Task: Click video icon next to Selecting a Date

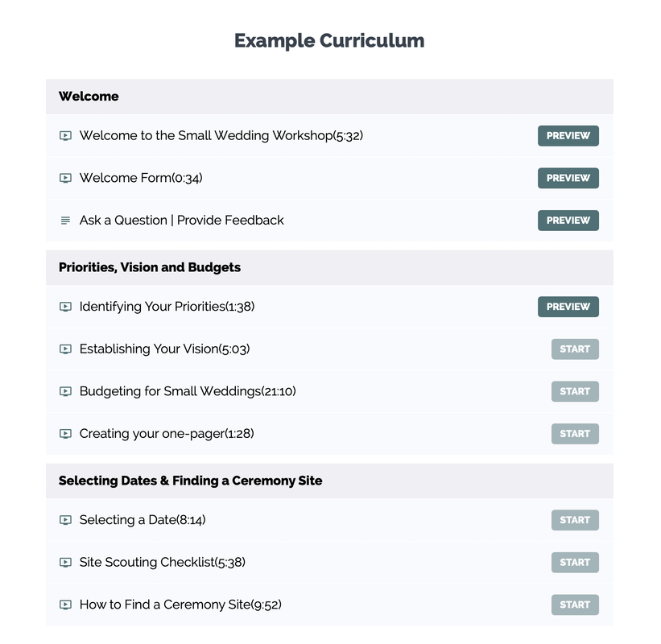Action: (65, 520)
